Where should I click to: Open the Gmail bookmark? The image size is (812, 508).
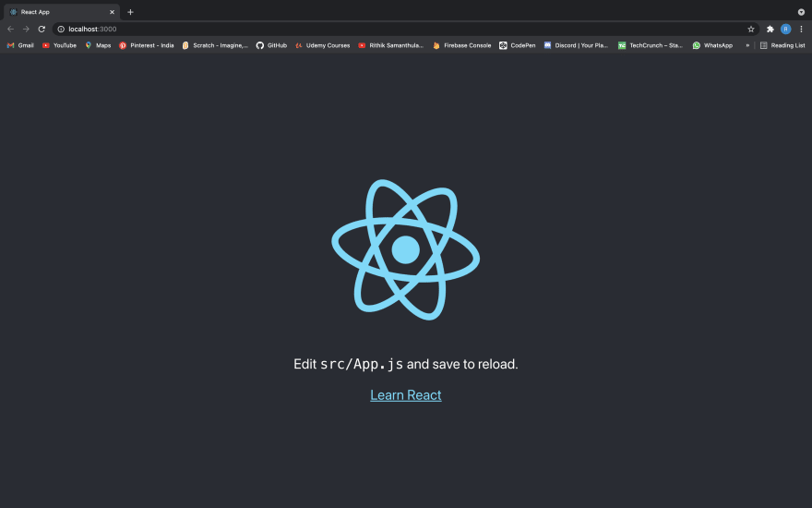tap(20, 45)
